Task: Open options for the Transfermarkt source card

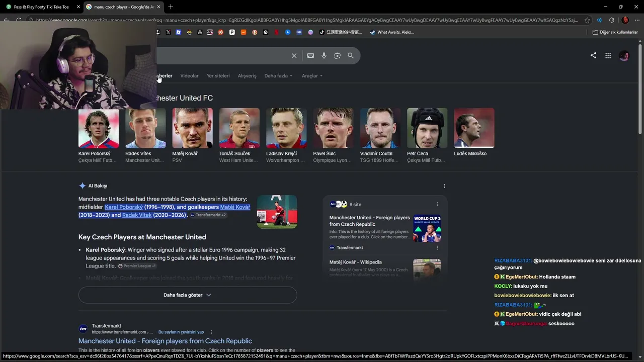Action: point(438,248)
